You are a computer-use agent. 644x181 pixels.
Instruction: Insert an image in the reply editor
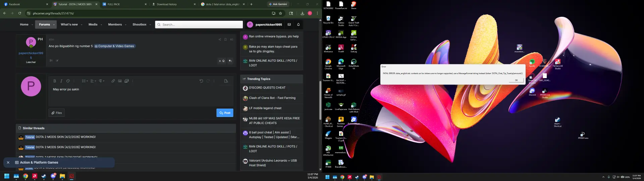[120, 81]
